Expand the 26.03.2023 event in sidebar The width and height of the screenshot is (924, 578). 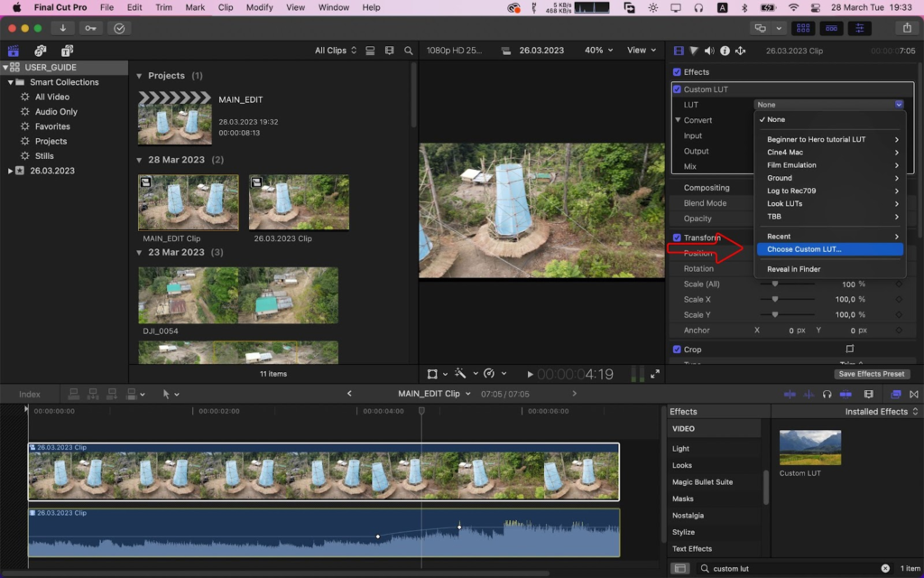(x=10, y=171)
